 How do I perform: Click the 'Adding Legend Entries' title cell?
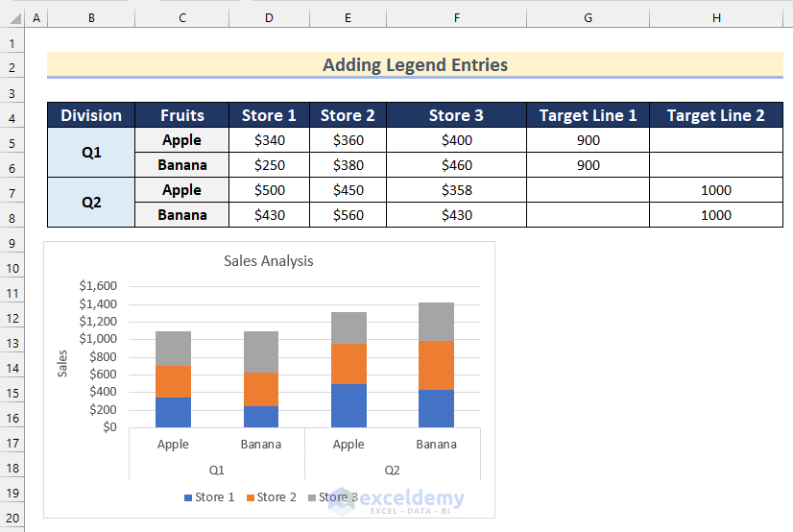415,64
